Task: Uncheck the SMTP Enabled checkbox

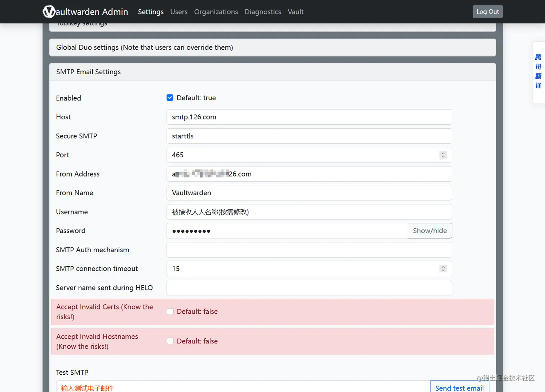Action: pos(170,98)
